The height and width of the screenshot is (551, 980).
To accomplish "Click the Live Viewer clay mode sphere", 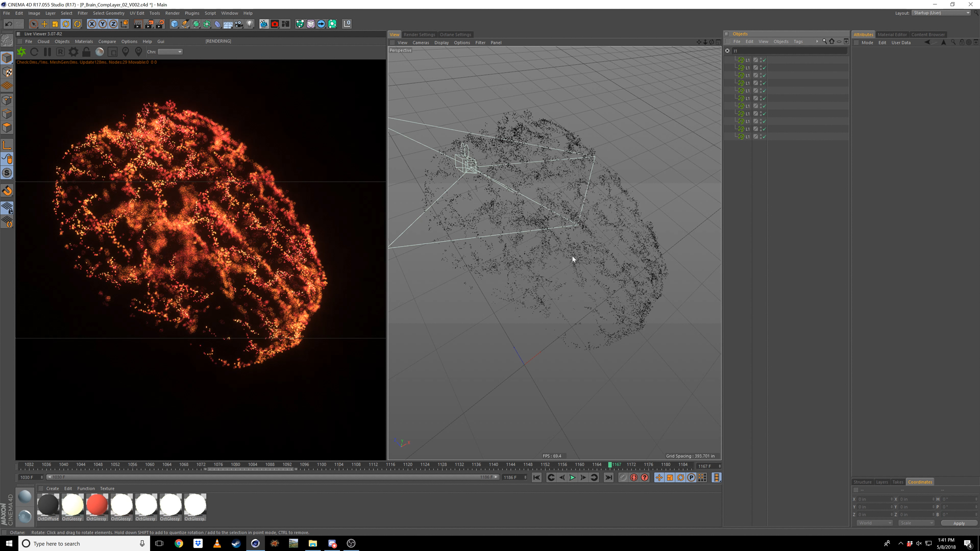I will (x=100, y=52).
